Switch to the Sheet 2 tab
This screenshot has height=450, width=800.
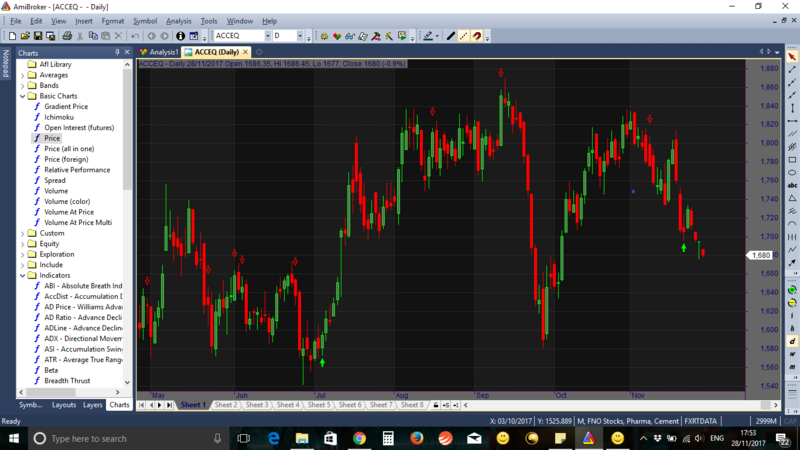click(x=226, y=405)
